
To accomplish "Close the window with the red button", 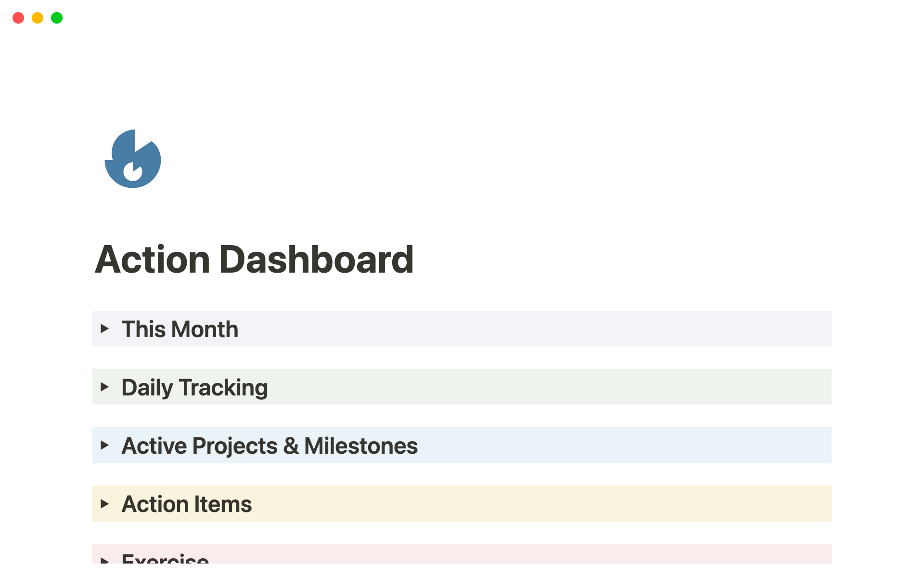I will point(18,18).
